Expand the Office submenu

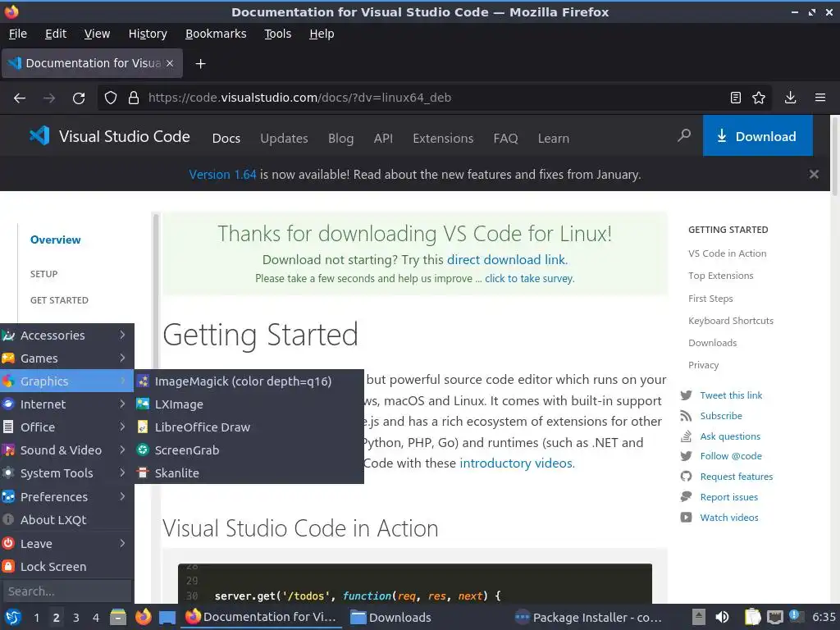coord(67,427)
